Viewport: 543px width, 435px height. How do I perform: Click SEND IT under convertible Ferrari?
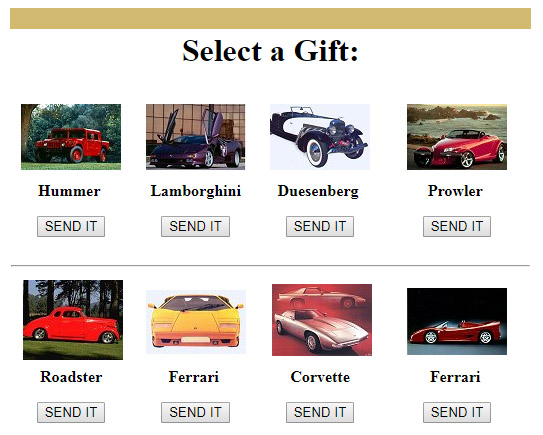click(x=457, y=412)
